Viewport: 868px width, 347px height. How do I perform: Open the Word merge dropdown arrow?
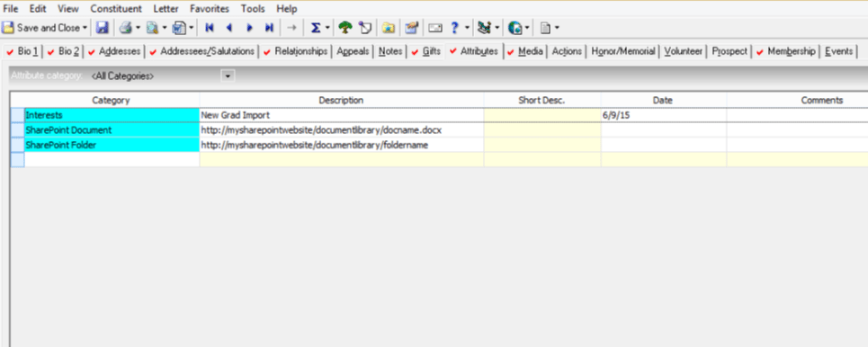coord(192,28)
